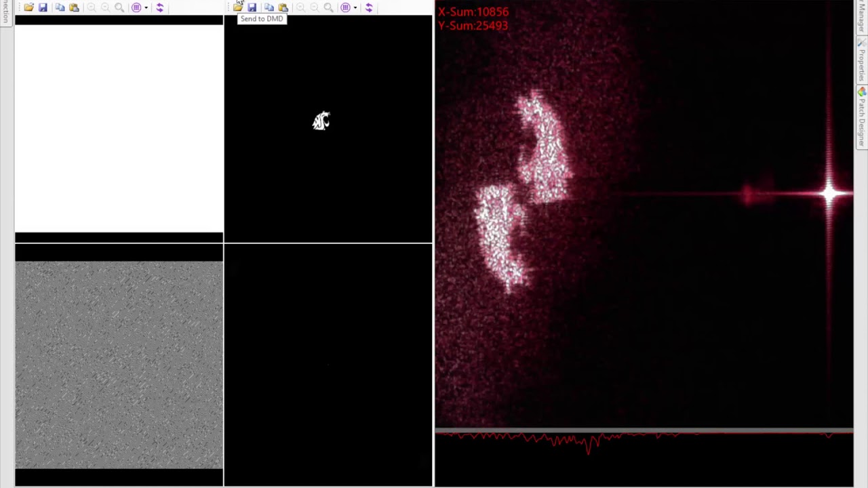Image resolution: width=868 pixels, height=488 pixels.
Task: Click the purple swap arrows above the logo image
Action: coord(369,7)
